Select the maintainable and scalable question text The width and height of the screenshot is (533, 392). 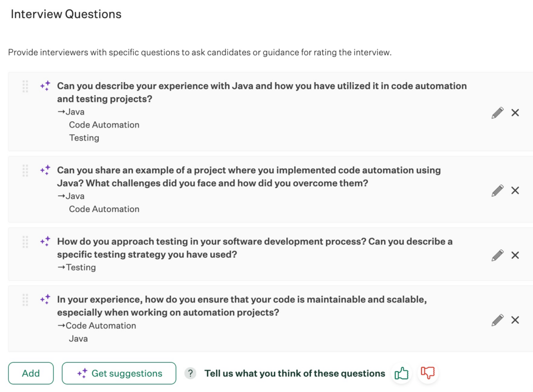coord(242,306)
